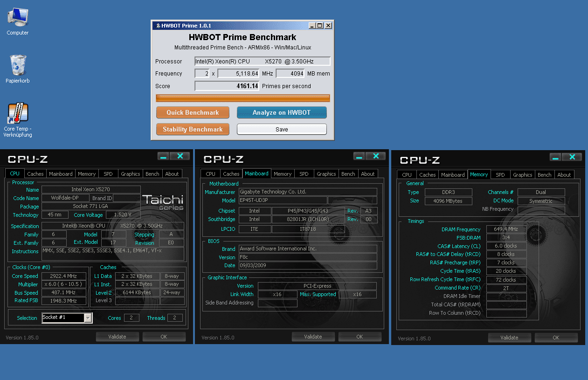Viewport: 588px width, 380px height.
Task: Click Quick Benchmark button
Action: click(x=193, y=112)
